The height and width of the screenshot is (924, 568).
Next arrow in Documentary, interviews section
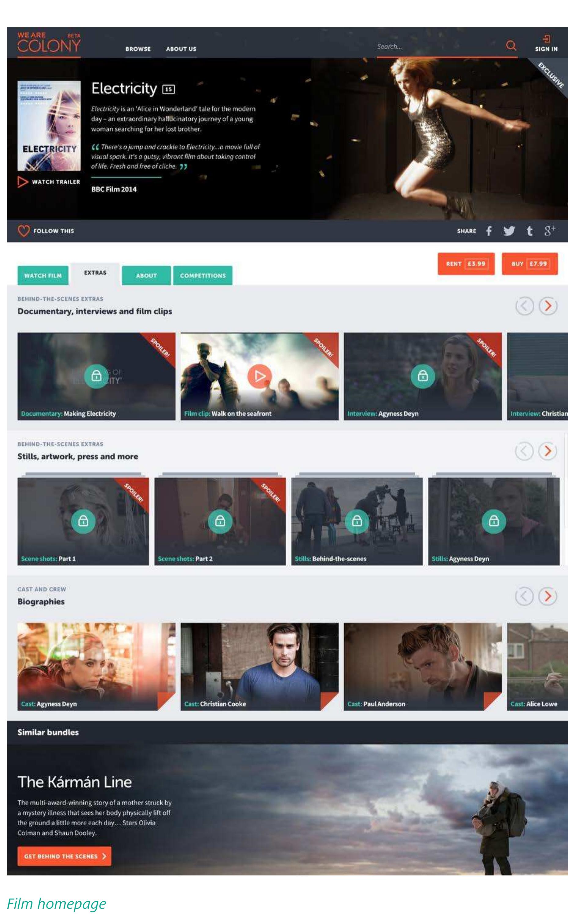click(548, 306)
